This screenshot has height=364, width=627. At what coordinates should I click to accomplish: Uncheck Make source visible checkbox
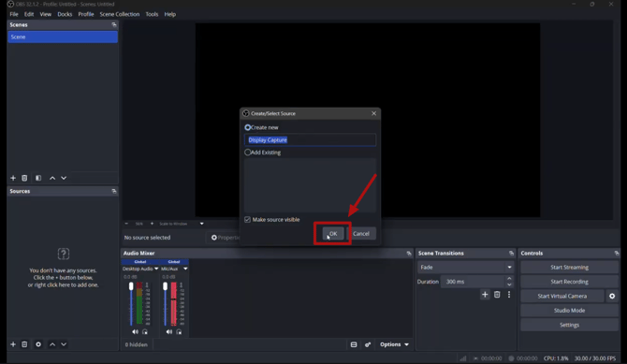247,220
